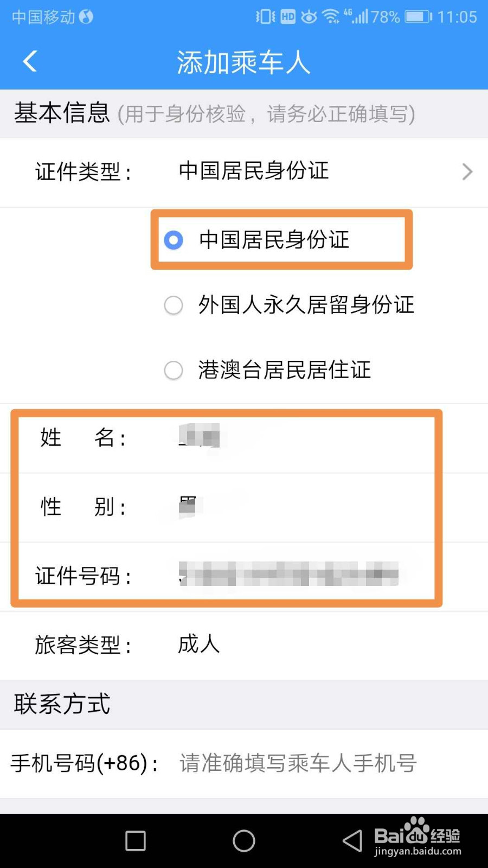Expand the 证件类型 chevron arrow
The width and height of the screenshot is (488, 868).
click(467, 172)
